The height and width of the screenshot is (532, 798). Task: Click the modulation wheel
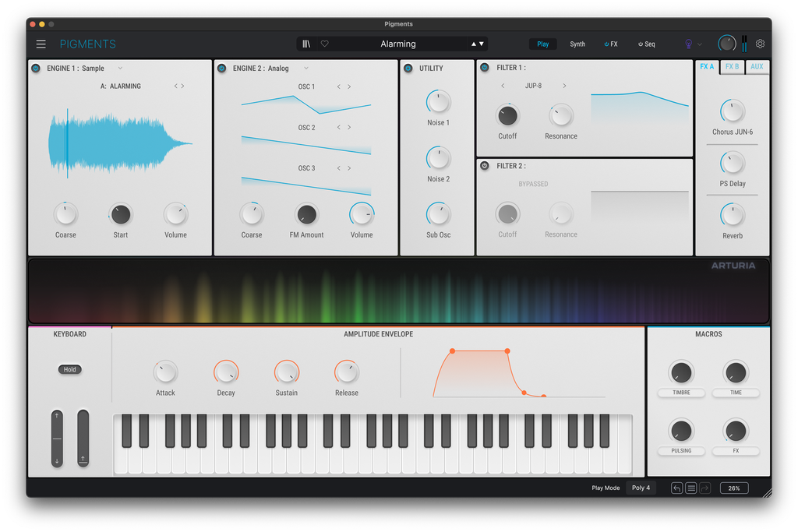(x=83, y=439)
